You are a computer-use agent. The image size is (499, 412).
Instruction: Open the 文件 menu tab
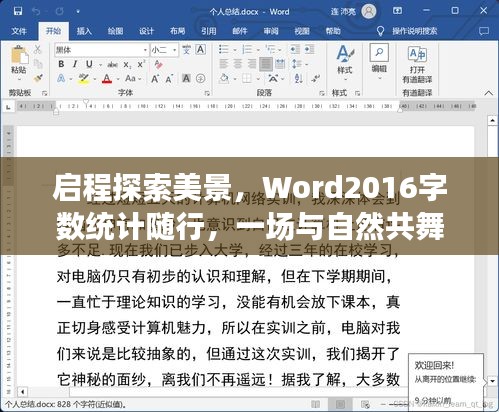(x=19, y=31)
